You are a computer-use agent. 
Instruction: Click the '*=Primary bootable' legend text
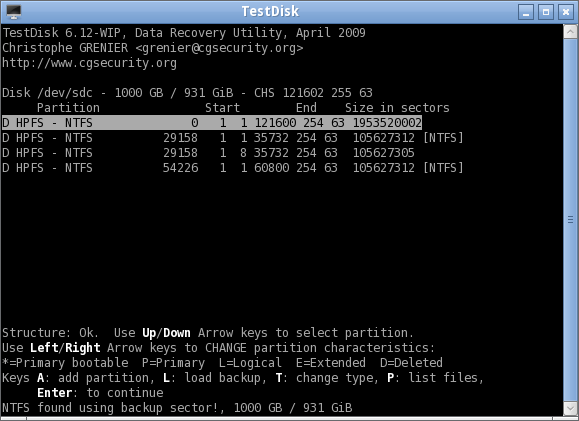pos(65,363)
